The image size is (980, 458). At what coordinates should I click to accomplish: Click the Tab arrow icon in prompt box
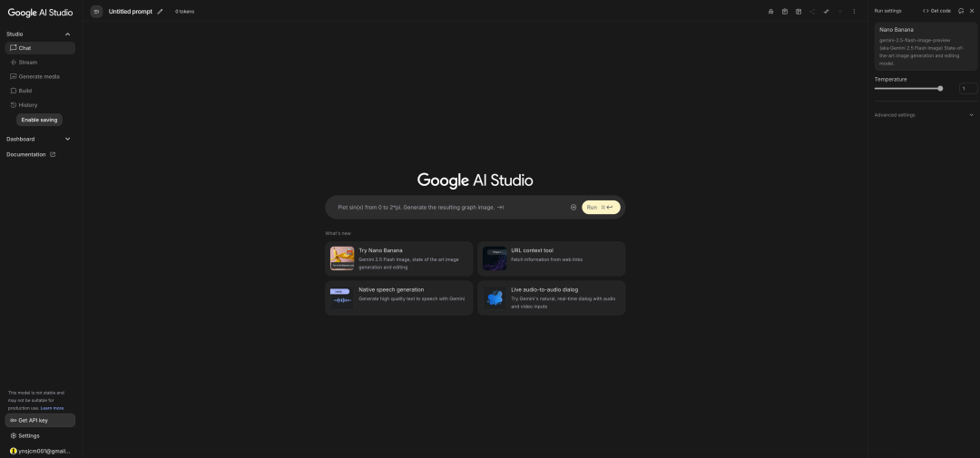501,208
